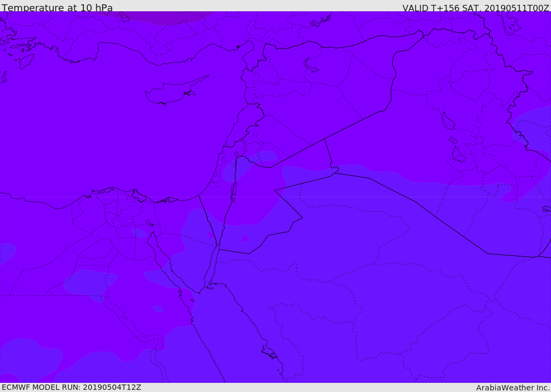
Task: Click the ECMWF MODEL RUN label
Action: click(x=72, y=387)
